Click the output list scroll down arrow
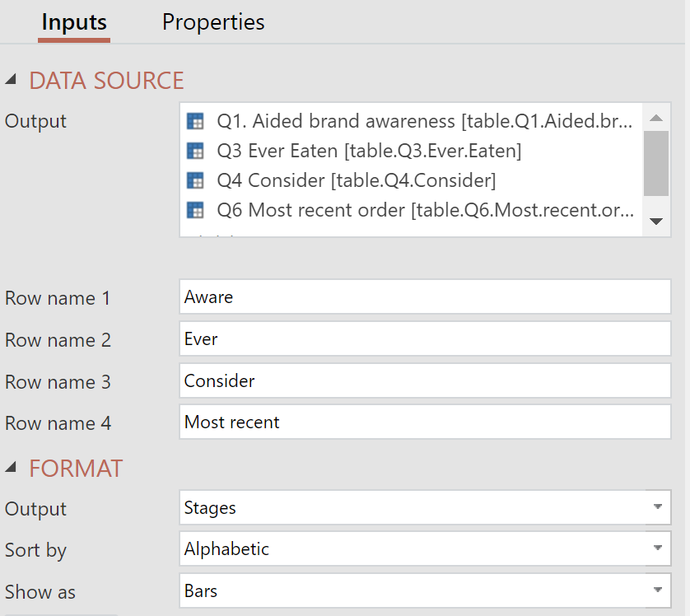The image size is (690, 616). pyautogui.click(x=656, y=222)
